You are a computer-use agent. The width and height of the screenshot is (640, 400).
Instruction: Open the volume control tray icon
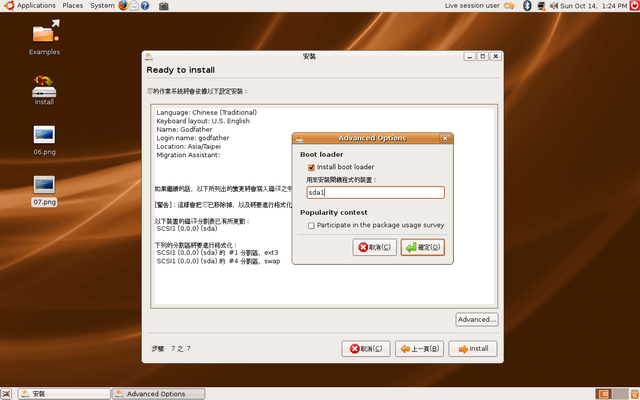point(553,6)
